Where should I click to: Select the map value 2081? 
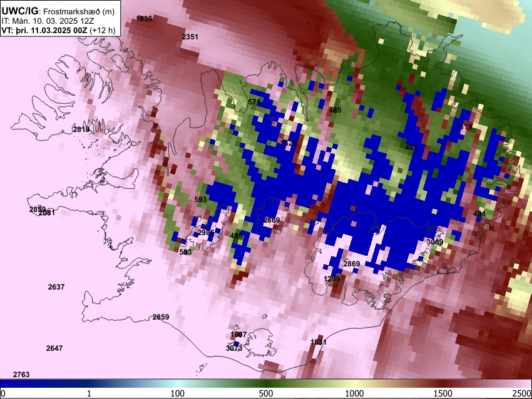coord(46,213)
